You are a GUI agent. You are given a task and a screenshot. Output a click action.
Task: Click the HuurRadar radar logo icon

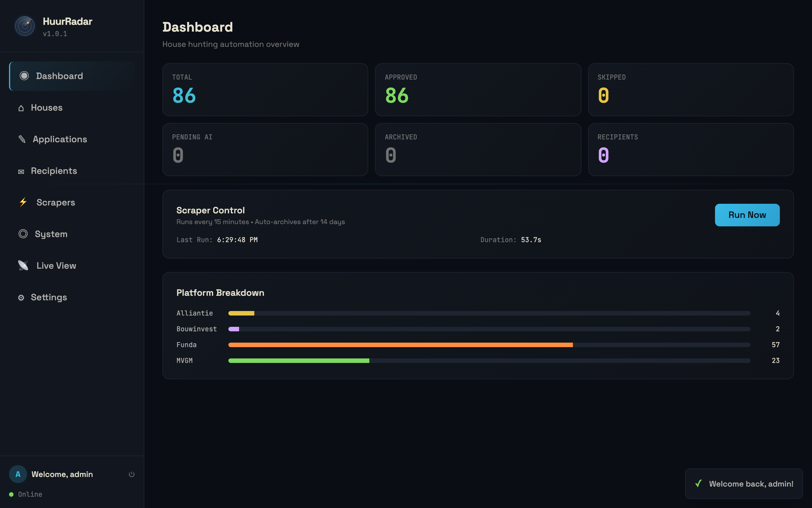coord(25,26)
